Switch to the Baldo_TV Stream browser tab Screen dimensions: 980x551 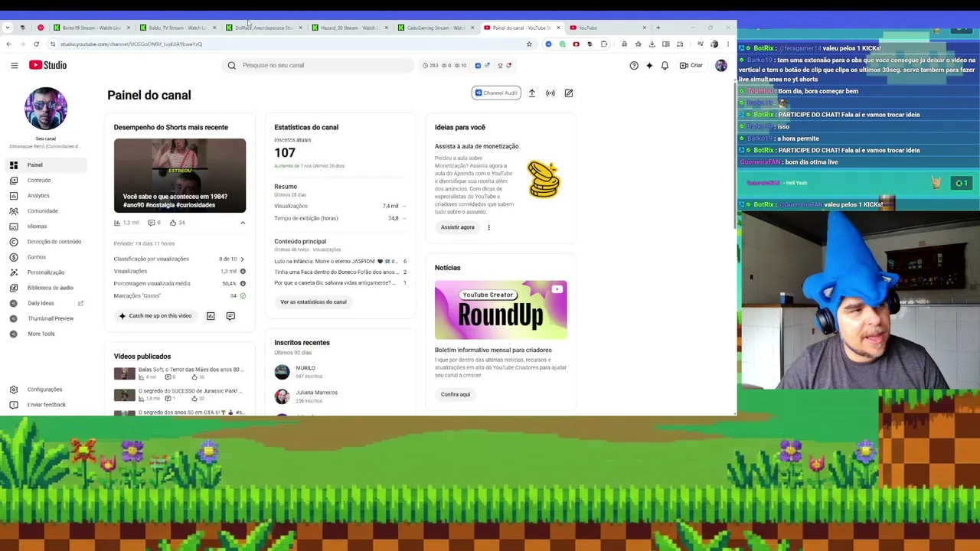pos(176,28)
